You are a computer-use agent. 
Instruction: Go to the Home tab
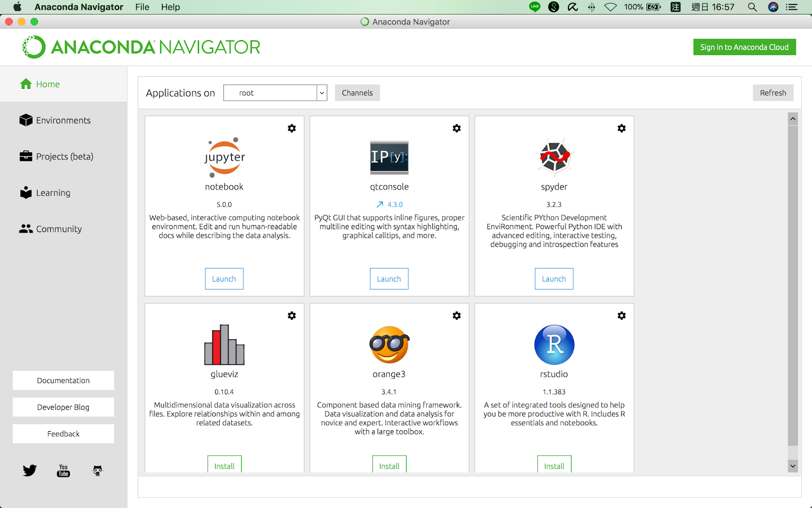click(x=63, y=84)
